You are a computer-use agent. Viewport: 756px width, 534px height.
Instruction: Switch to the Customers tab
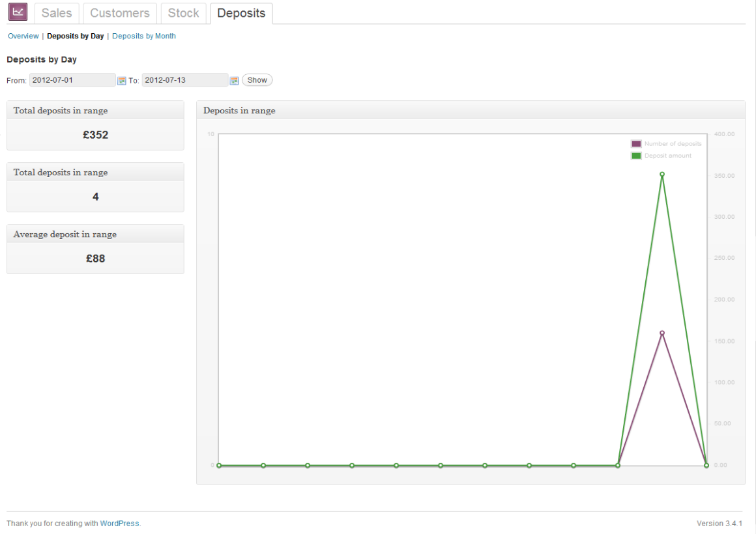[120, 13]
